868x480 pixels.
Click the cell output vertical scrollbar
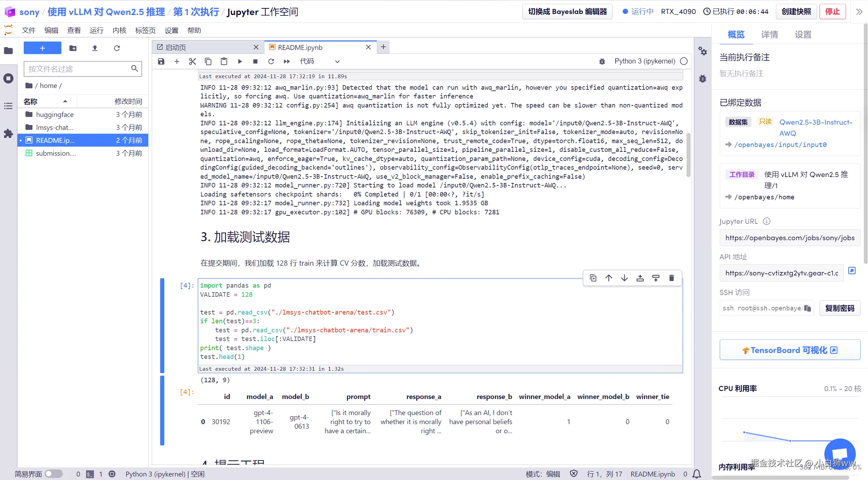pyautogui.click(x=688, y=155)
